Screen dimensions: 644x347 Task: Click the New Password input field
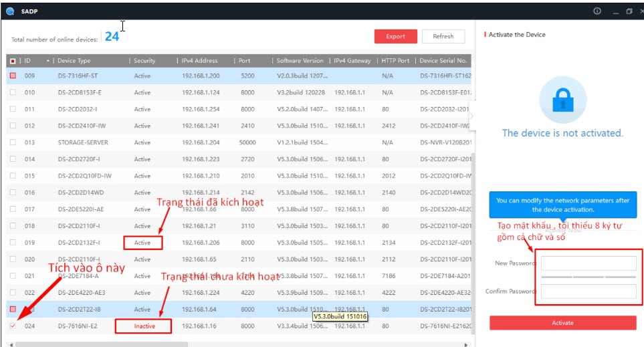(x=588, y=263)
